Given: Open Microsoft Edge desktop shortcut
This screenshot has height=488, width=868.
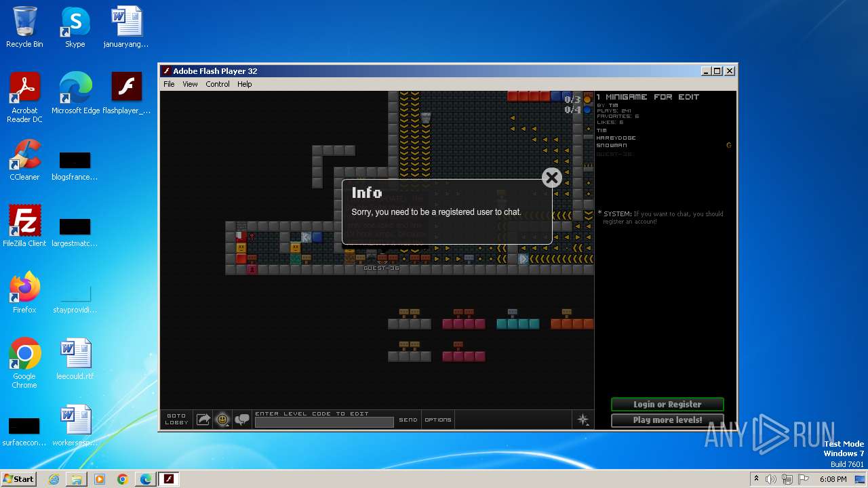Looking at the screenshot, I should pyautogui.click(x=75, y=94).
